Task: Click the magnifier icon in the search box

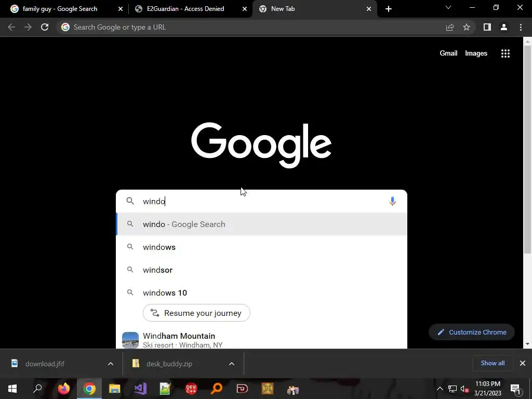Action: 130,201
